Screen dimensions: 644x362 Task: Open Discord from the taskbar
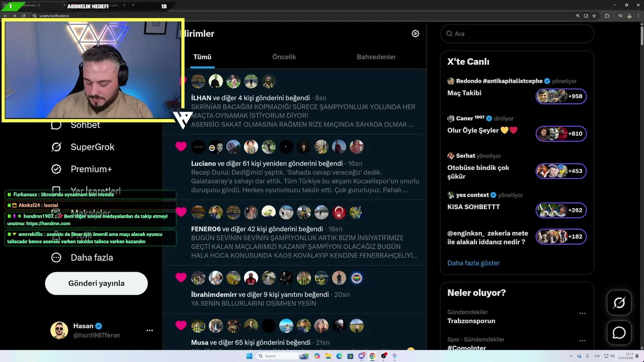pos(362,356)
